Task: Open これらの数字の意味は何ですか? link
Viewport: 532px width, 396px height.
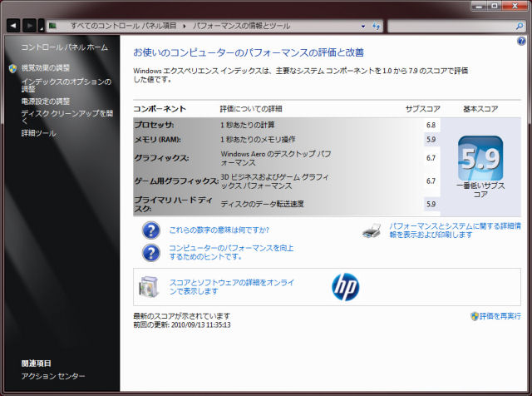Action: 219,230
